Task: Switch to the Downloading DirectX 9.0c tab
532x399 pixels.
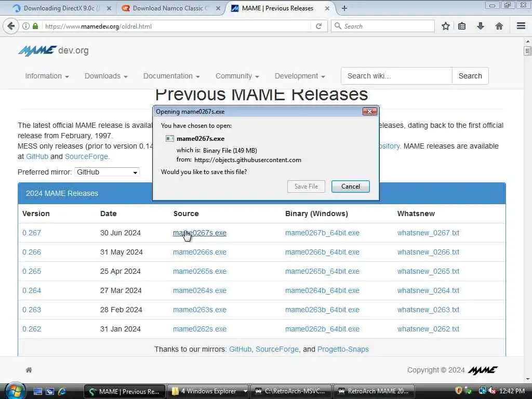Action: [61, 8]
